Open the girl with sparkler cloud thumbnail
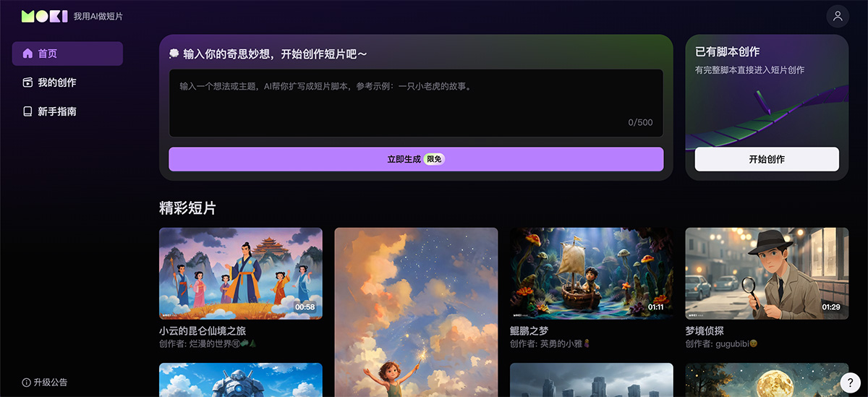This screenshot has width=868, height=397. point(416,311)
